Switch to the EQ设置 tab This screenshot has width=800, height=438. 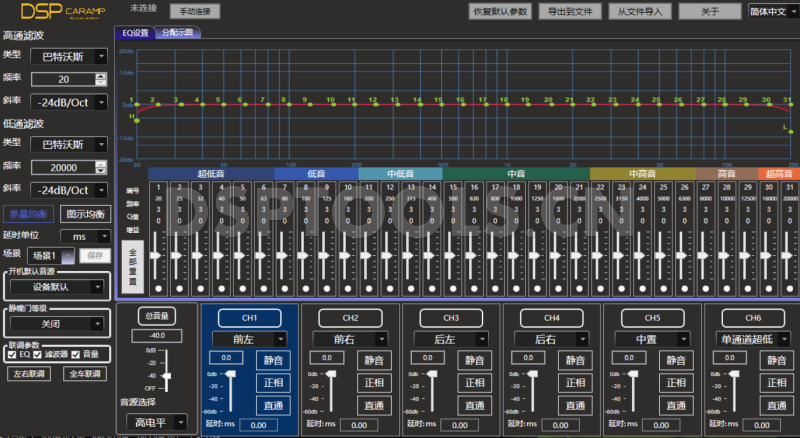[135, 32]
